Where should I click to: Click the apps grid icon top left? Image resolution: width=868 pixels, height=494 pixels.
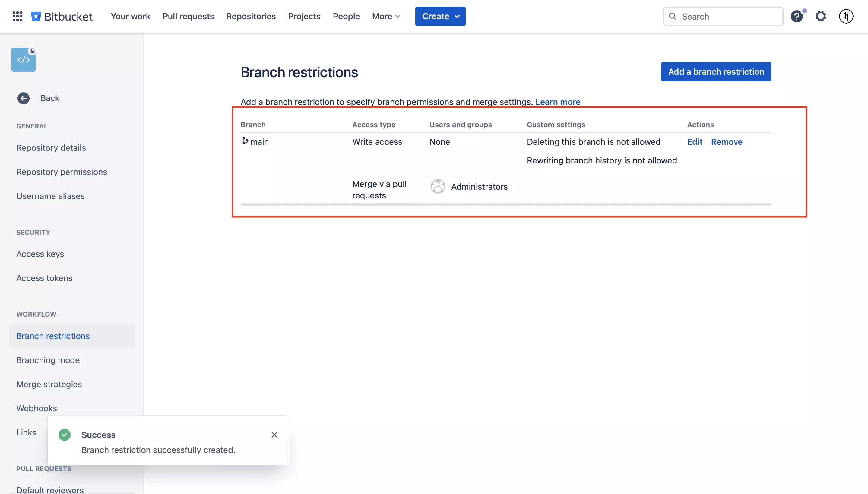17,16
